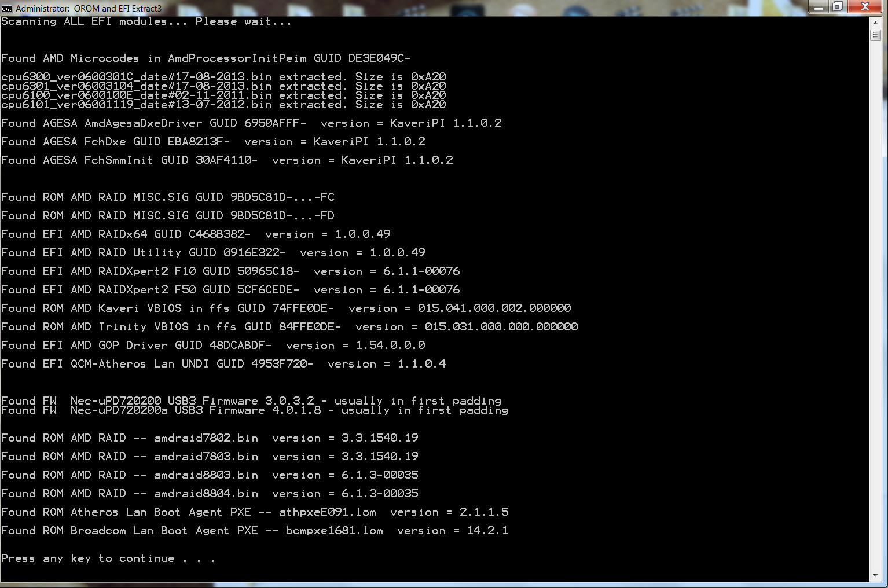This screenshot has height=588, width=888.
Task: Click the 'Atheros Lan Boot Agent PXE' line
Action: pos(255,512)
